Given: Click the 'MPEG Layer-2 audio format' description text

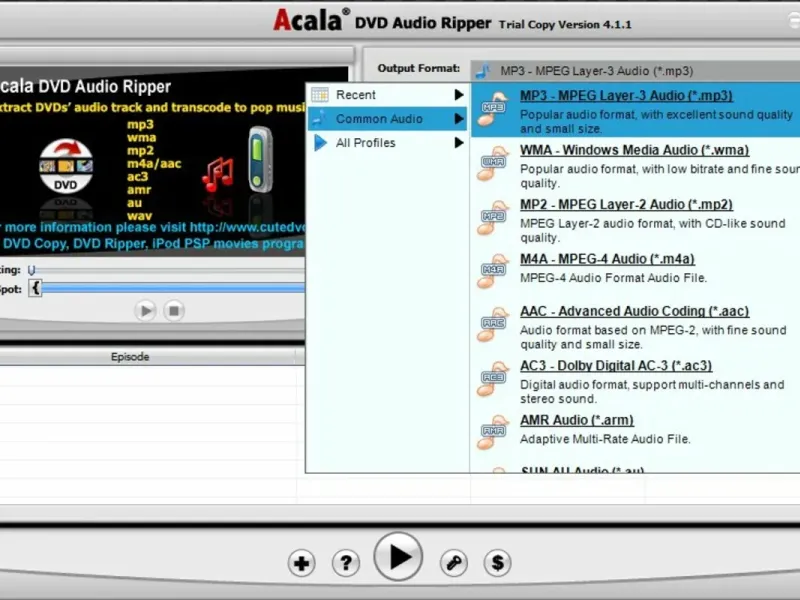Looking at the screenshot, I should point(653,230).
